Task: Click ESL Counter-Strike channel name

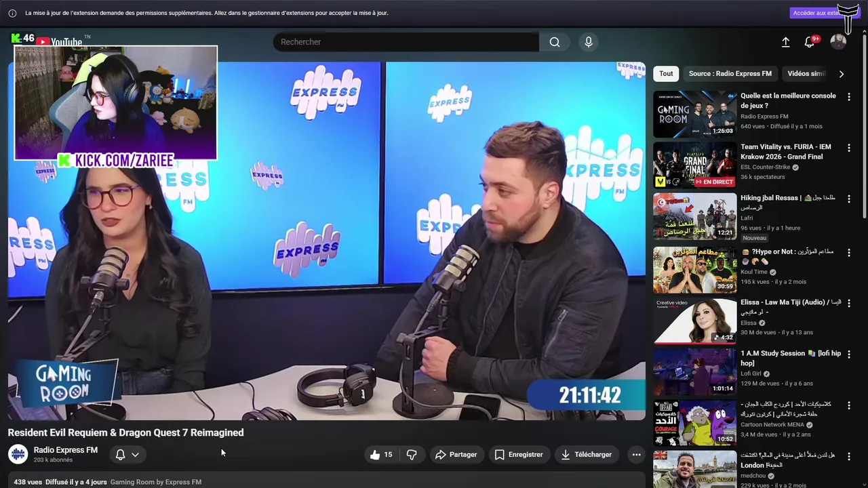Action: coord(765,167)
